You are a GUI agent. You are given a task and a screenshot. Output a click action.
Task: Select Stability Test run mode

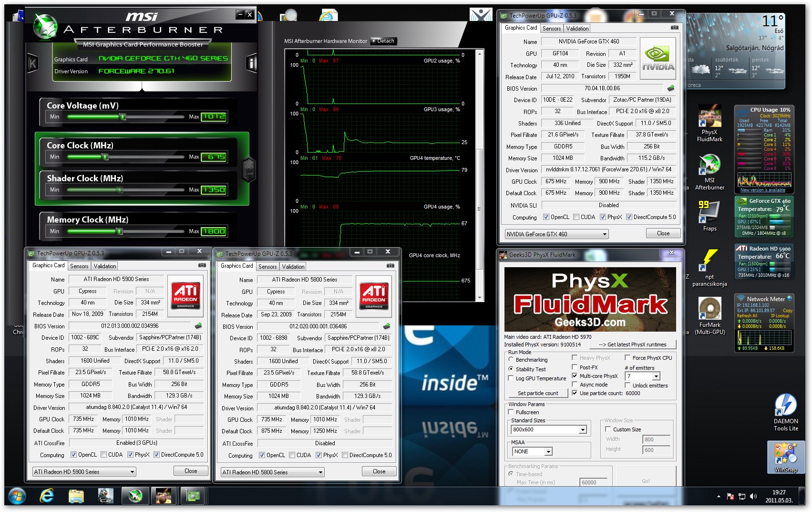pyautogui.click(x=511, y=369)
